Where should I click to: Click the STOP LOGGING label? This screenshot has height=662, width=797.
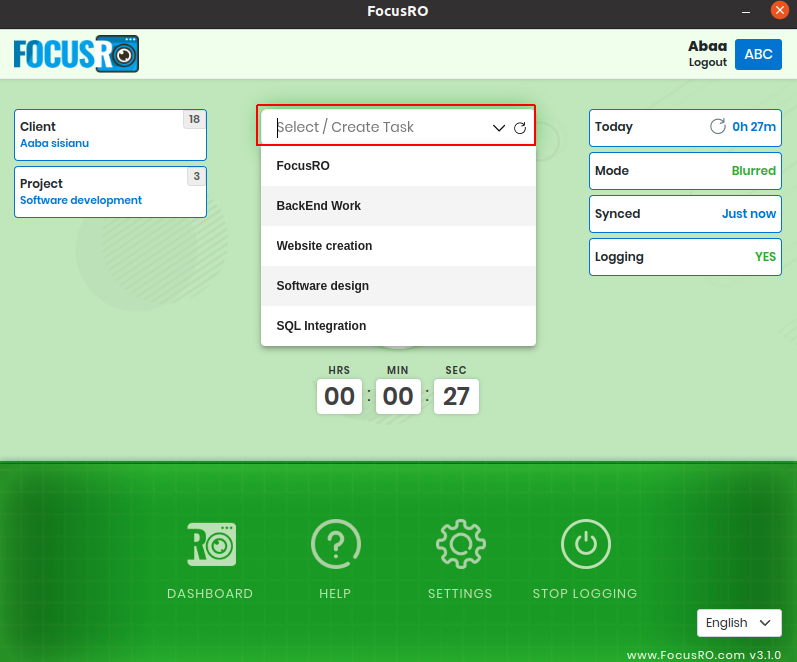click(x=585, y=593)
